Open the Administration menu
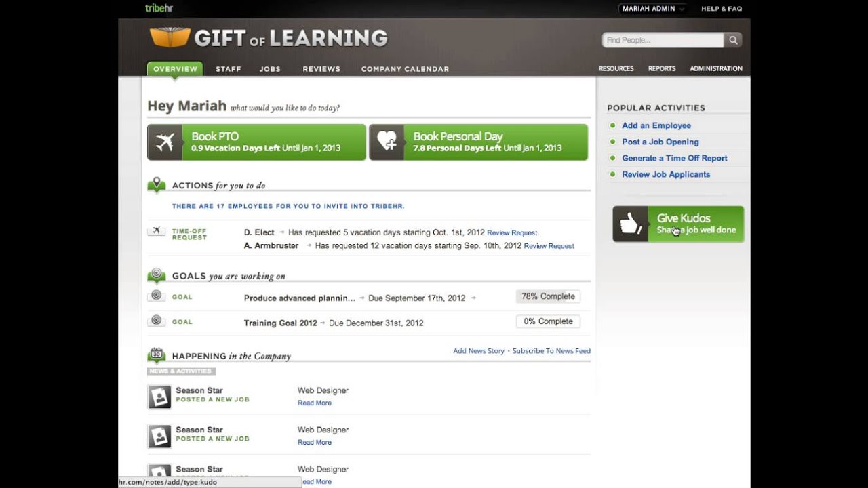Image resolution: width=868 pixels, height=488 pixels. pos(716,68)
